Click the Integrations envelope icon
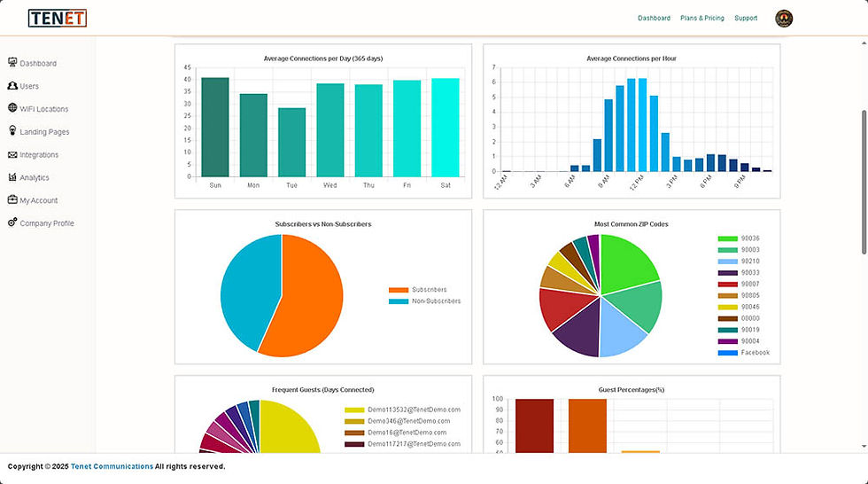 pyautogui.click(x=12, y=154)
